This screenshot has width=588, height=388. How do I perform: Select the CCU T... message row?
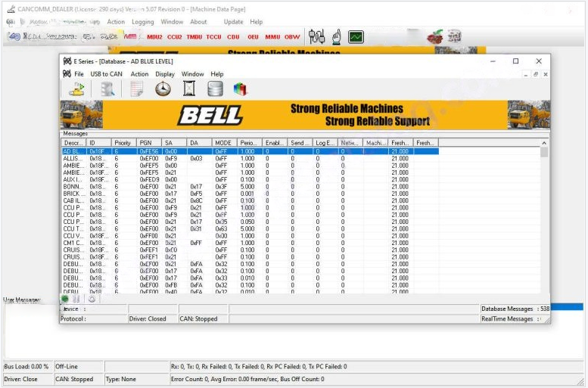point(250,229)
